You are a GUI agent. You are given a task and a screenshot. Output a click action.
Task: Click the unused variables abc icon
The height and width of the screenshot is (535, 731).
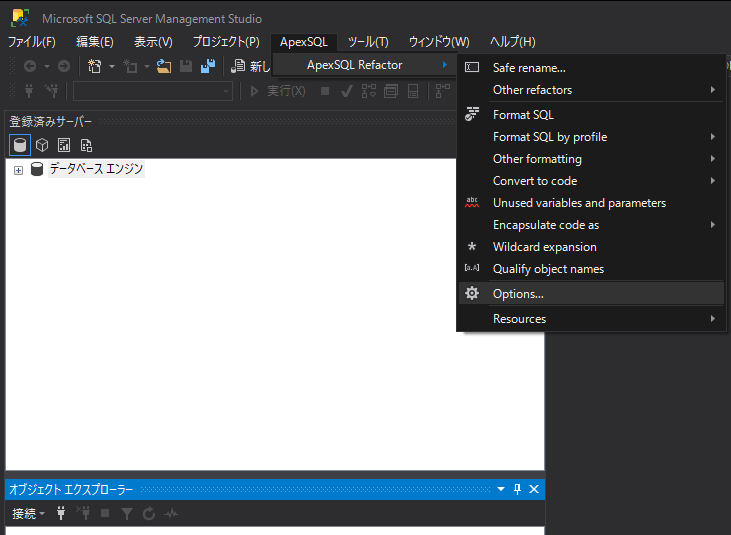click(472, 202)
